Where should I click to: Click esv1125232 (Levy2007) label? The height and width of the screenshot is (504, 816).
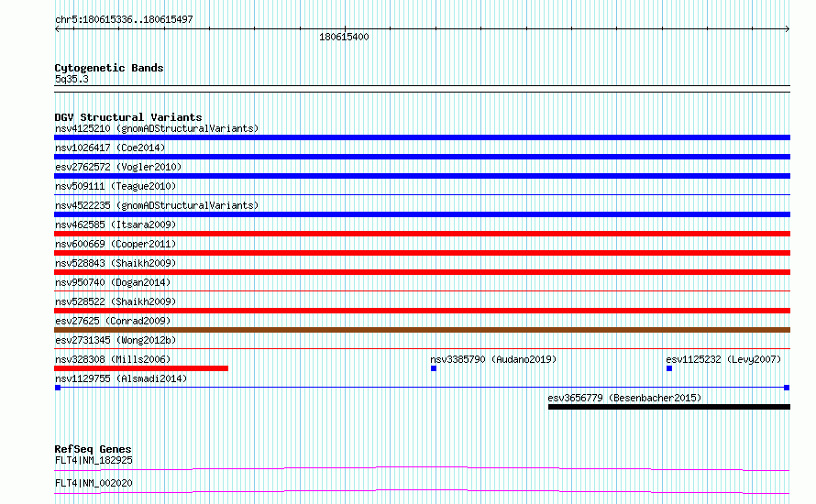[723, 359]
